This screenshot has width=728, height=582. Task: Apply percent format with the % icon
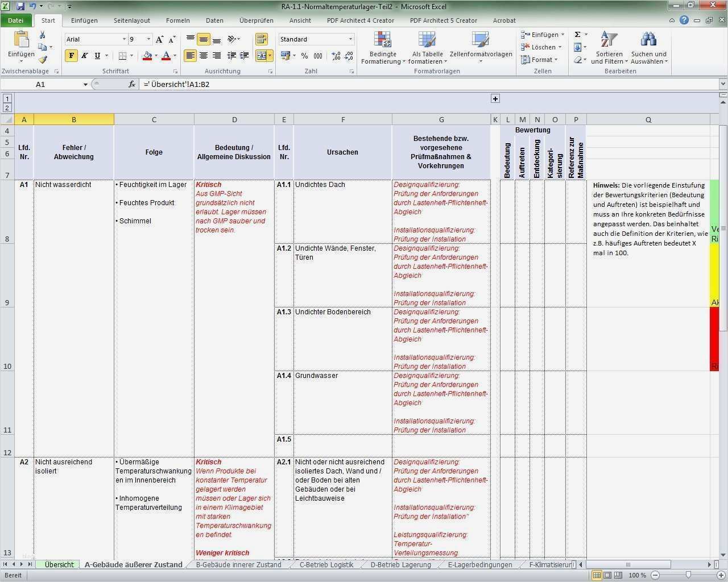[305, 56]
